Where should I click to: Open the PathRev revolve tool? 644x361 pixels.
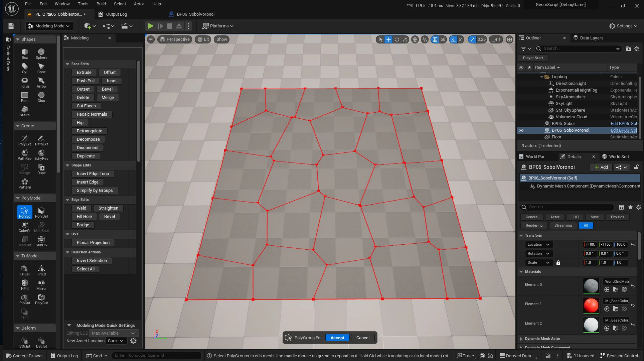(25, 155)
